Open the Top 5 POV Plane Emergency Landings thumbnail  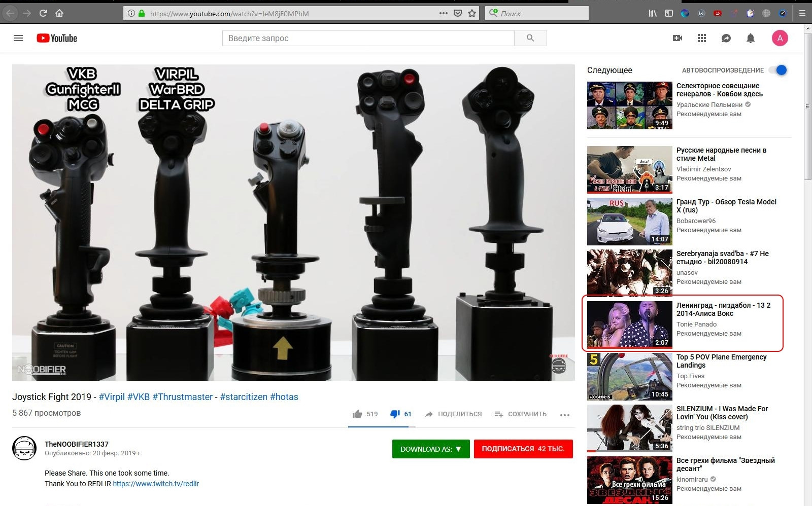pyautogui.click(x=630, y=377)
